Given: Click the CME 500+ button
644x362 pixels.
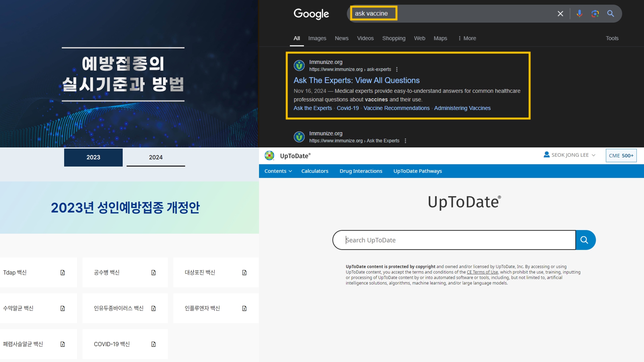Looking at the screenshot, I should (x=621, y=156).
